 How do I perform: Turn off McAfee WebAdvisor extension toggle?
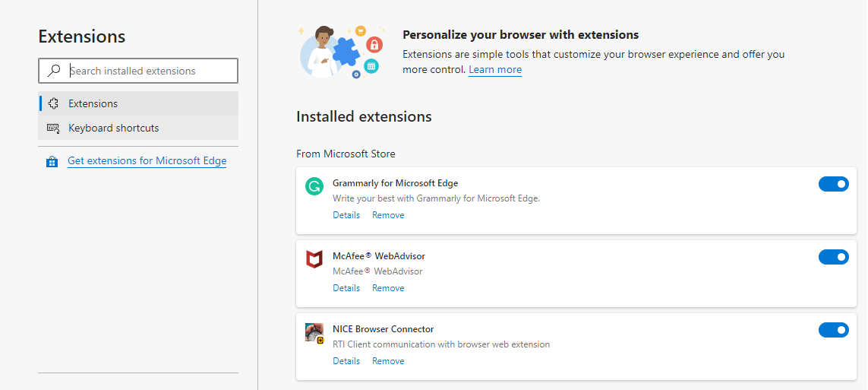point(833,257)
